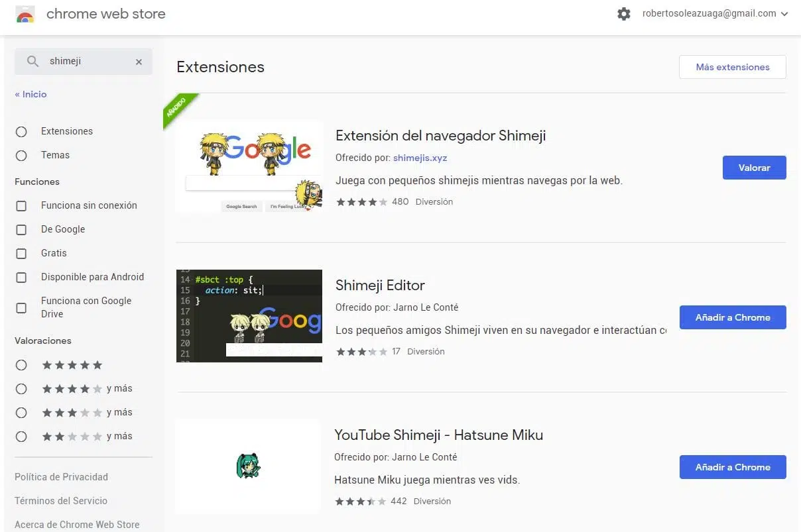
Task: Check the De Google filter
Action: (21, 229)
